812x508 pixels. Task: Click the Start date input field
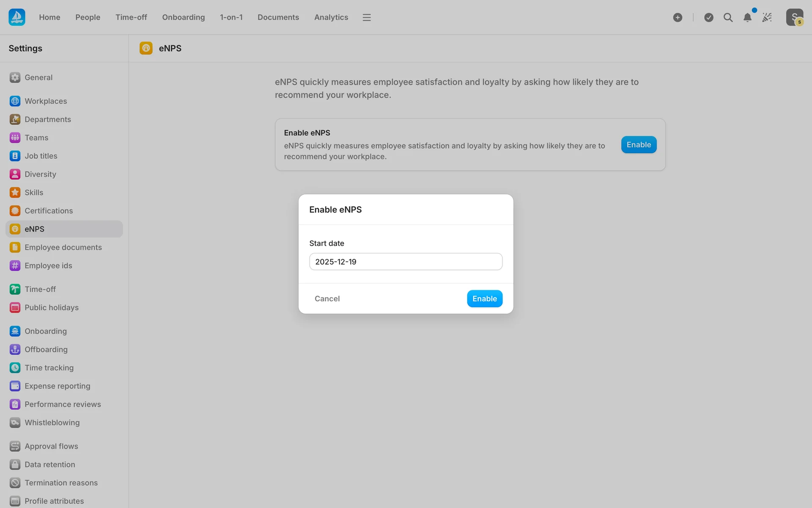406,262
